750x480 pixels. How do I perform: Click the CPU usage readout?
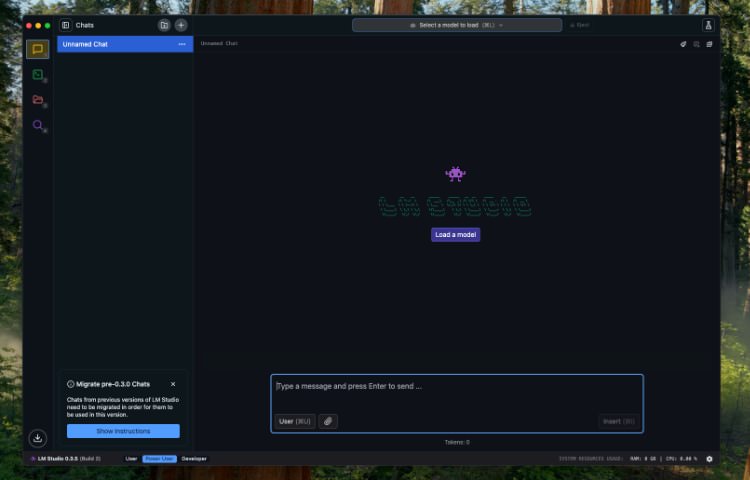pyautogui.click(x=681, y=459)
